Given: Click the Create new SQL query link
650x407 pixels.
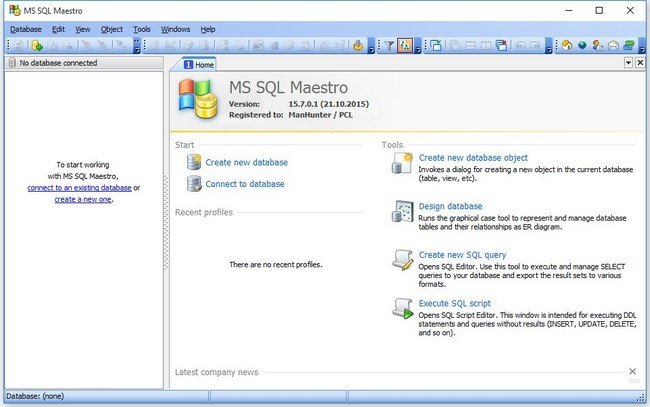Looking at the screenshot, I should point(462,255).
